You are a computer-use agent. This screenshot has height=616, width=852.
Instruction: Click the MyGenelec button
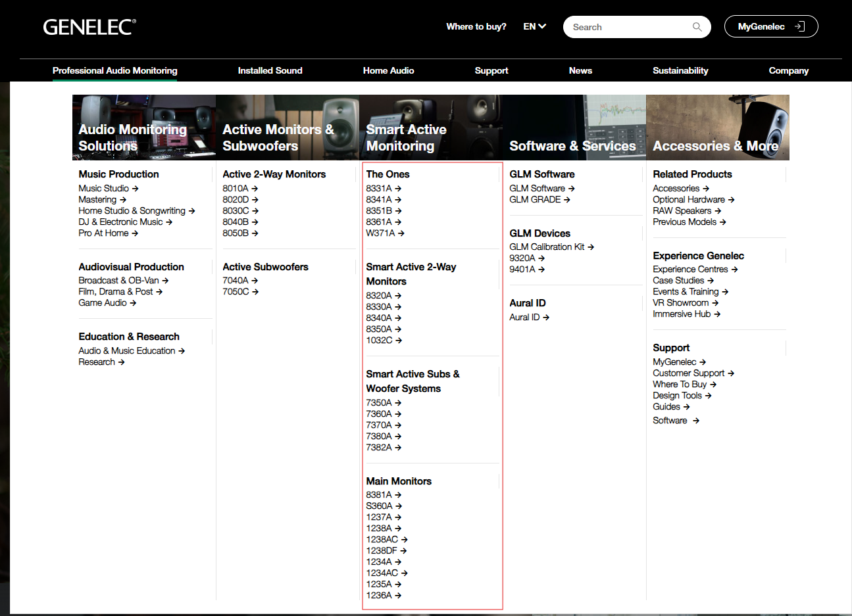pos(771,26)
